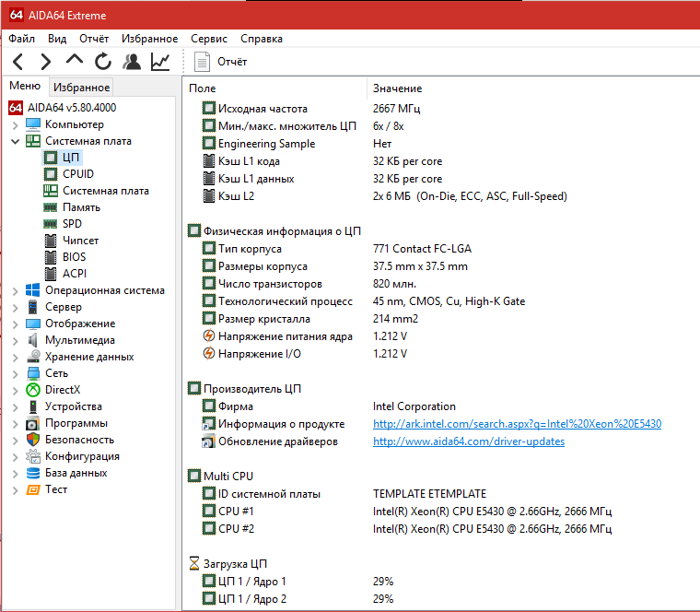Expand the Тест tree node
Screen dimensions: 700x612
point(15,490)
